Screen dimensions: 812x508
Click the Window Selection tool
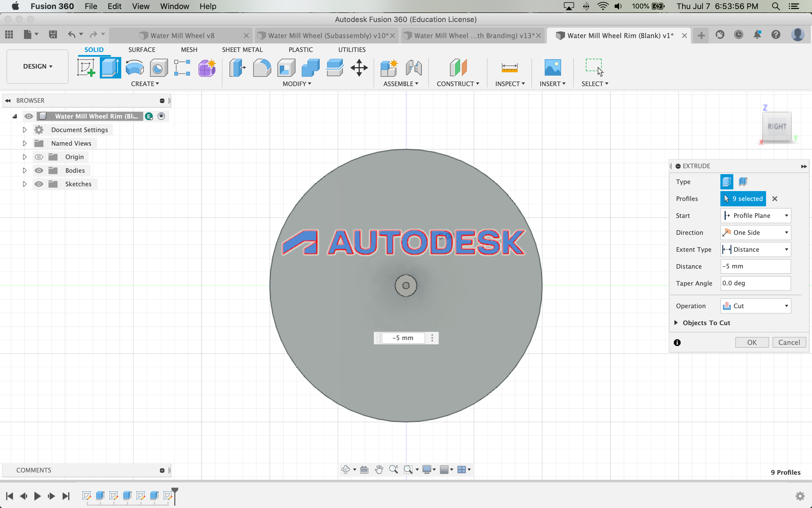tap(594, 67)
